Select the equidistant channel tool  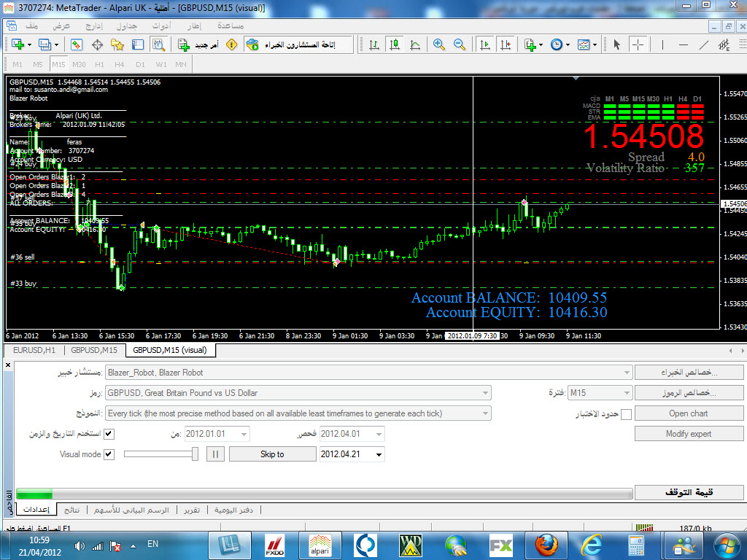coord(724,44)
